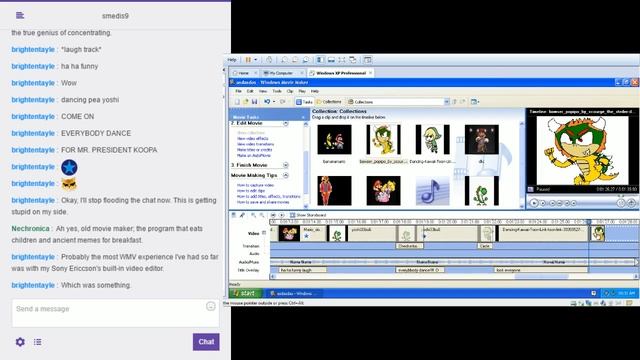Open the VMware power dropdown beside the pause icon
This screenshot has width=640, height=360.
(x=256, y=60)
